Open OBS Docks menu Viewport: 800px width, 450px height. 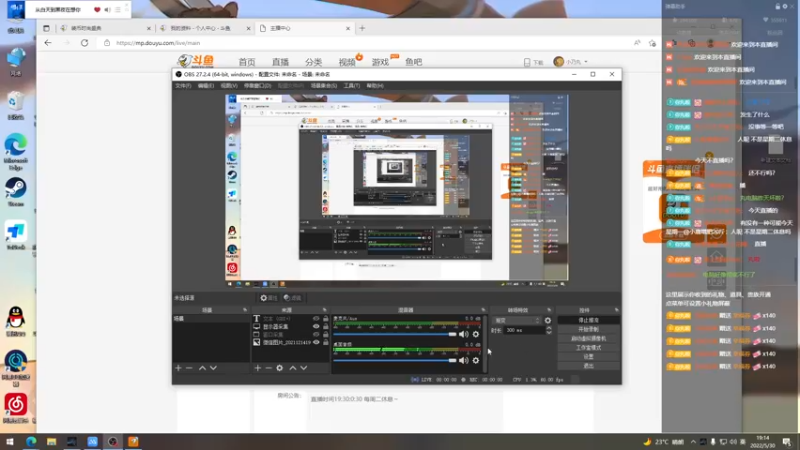pyautogui.click(x=257, y=86)
